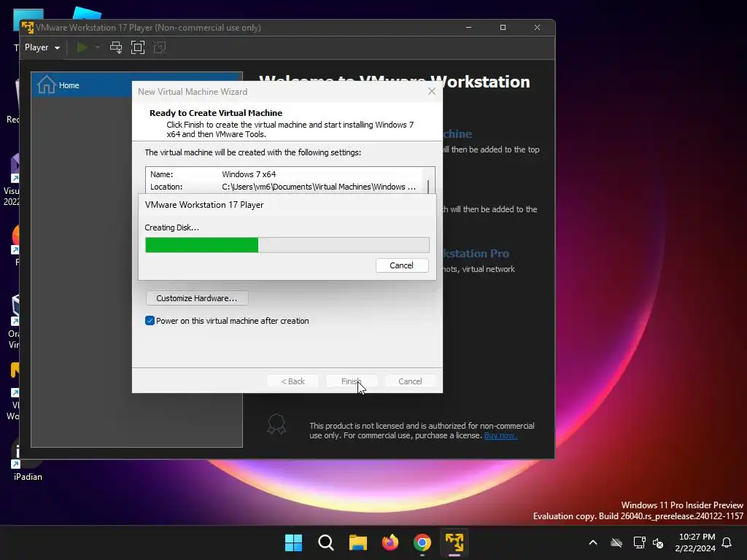The width and height of the screenshot is (747, 560).
Task: Launch Firefox from taskbar
Action: click(390, 542)
